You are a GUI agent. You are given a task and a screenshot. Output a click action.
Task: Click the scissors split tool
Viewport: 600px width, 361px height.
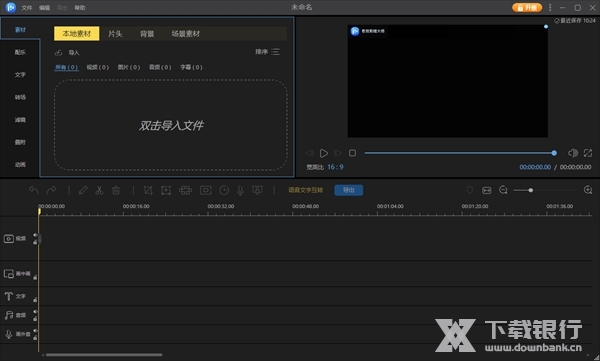99,190
